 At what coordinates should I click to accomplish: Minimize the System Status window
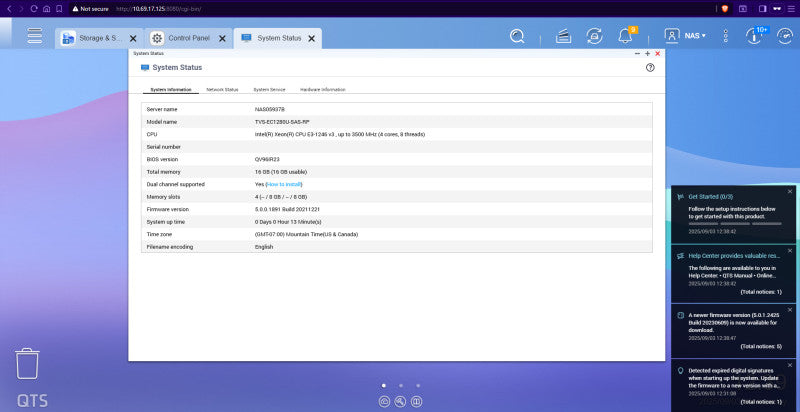[637, 54]
